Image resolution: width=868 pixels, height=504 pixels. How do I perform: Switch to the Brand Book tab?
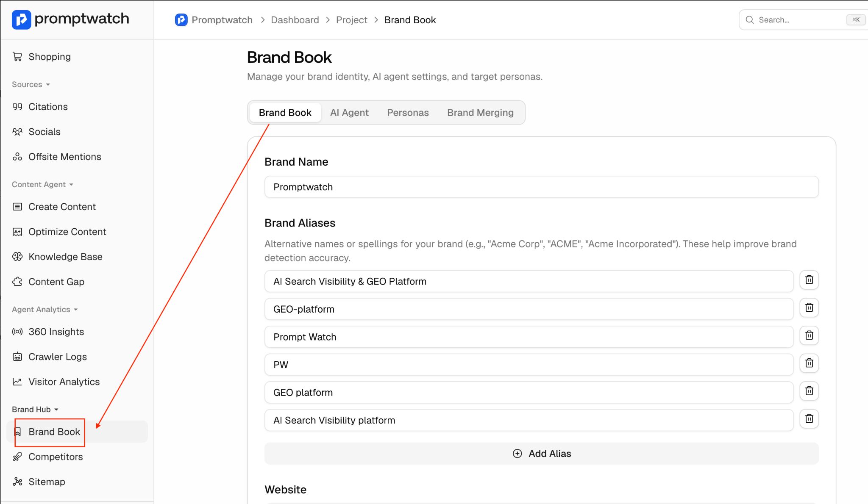tap(285, 113)
